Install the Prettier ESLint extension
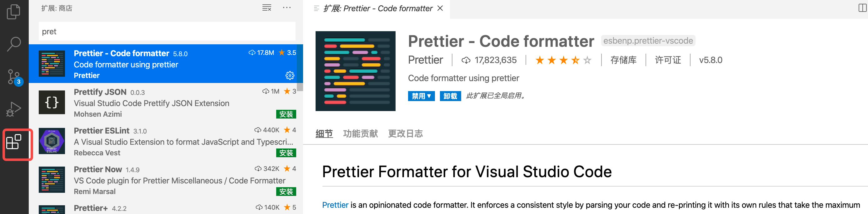The height and width of the screenshot is (214, 868). coord(286,153)
